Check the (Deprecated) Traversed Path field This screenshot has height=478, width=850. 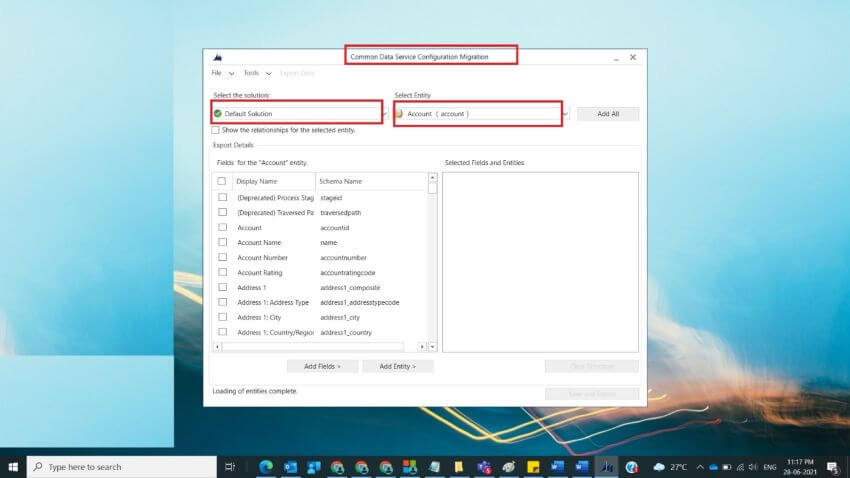(x=223, y=212)
